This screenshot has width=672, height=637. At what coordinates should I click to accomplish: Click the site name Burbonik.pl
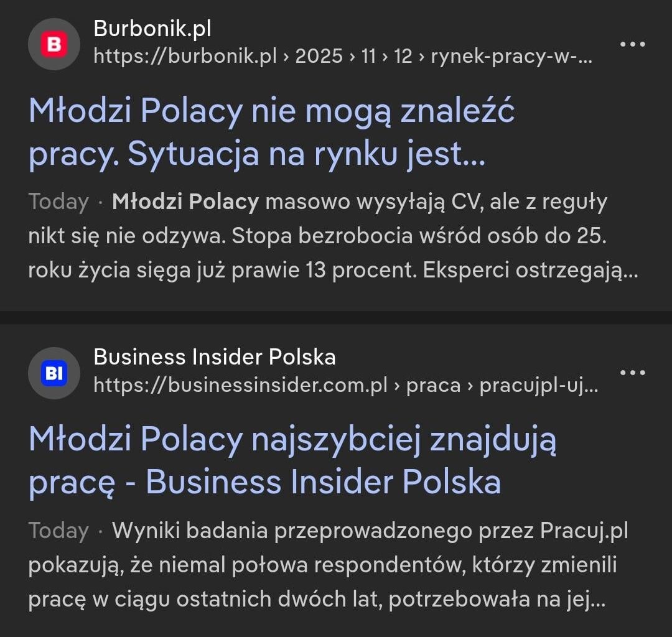click(x=154, y=28)
